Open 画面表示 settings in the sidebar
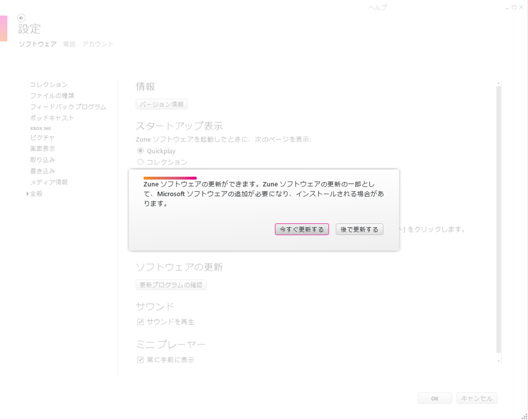Screen dimensions: 528x420 (x=43, y=149)
